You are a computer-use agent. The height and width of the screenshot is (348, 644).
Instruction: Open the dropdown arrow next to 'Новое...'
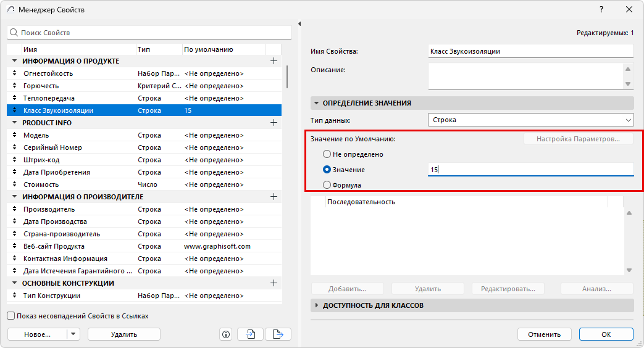[x=73, y=334]
